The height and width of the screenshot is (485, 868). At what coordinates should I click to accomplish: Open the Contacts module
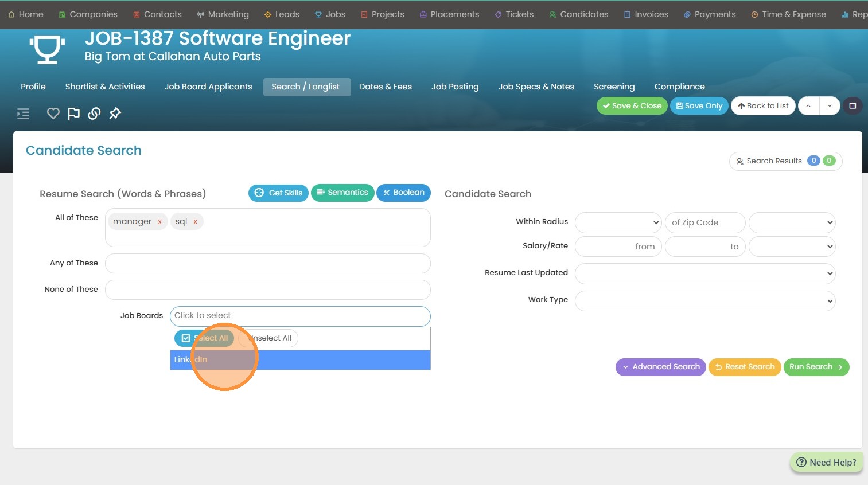coord(157,14)
